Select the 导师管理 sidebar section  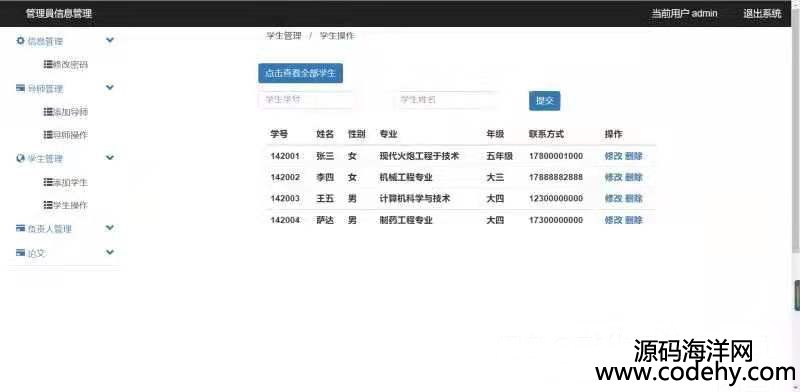45,89
